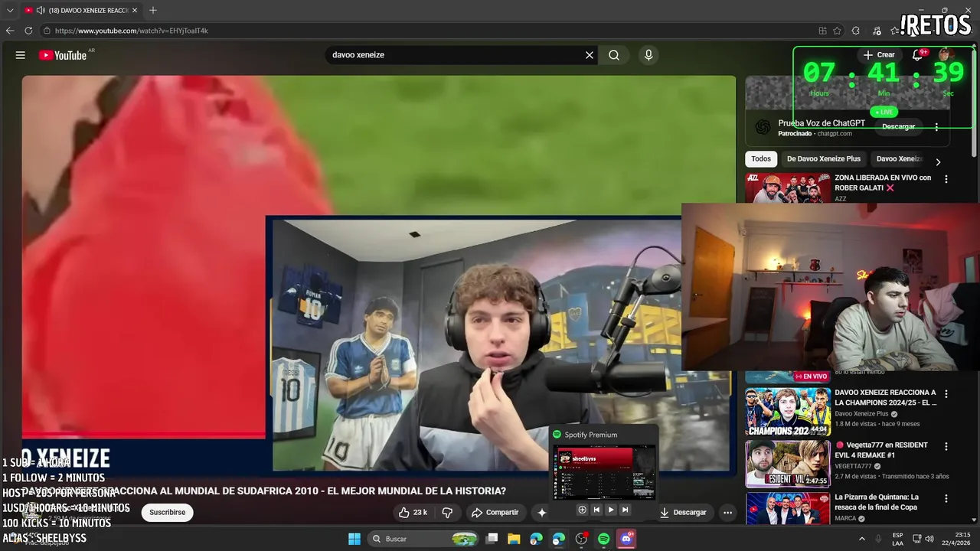The image size is (980, 551).
Task: Share the video via Compartir
Action: pos(495,512)
